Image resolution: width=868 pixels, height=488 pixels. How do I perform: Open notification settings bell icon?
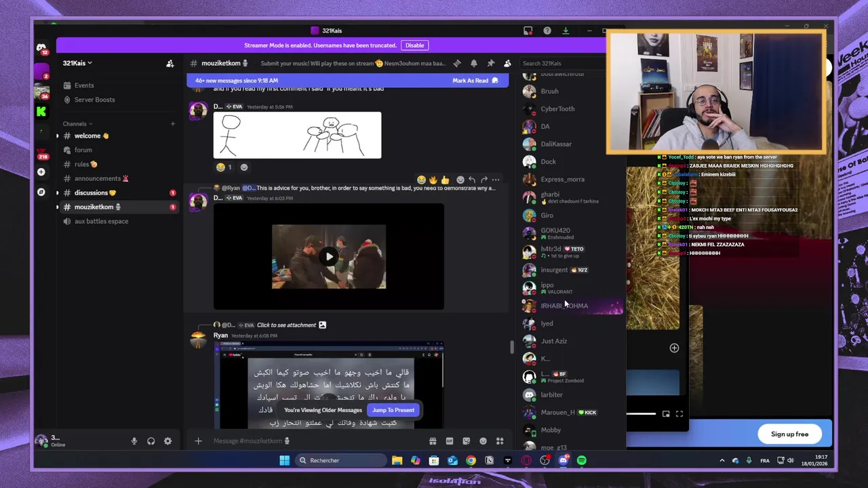tap(474, 63)
